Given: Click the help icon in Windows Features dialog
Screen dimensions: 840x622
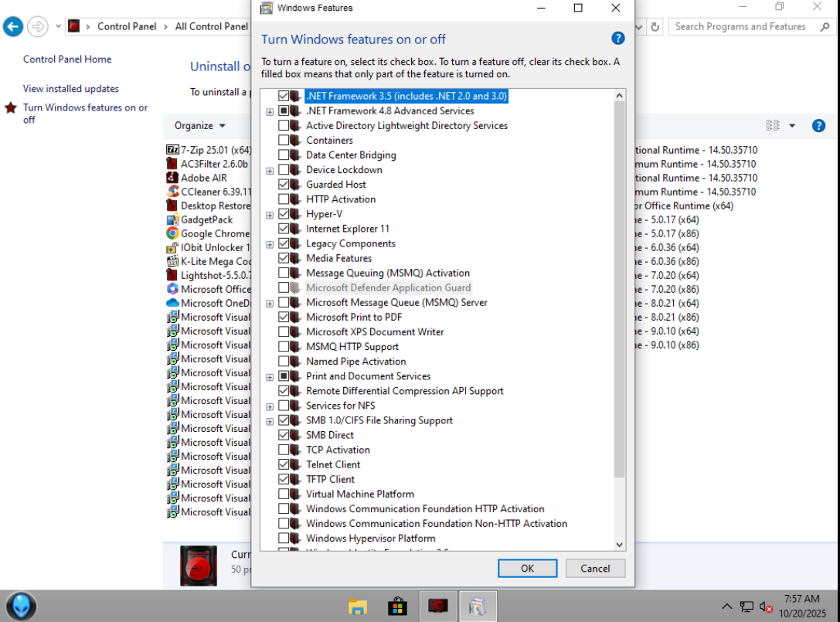Looking at the screenshot, I should [x=617, y=39].
